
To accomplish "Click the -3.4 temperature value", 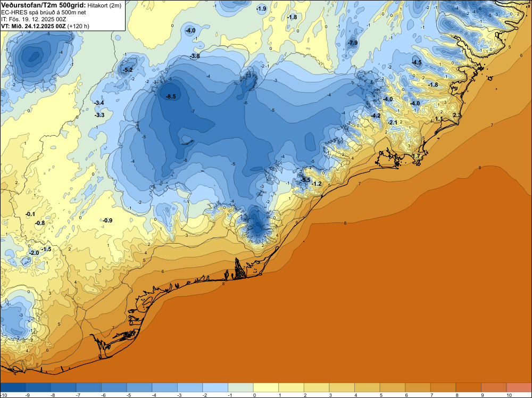I will (x=99, y=103).
